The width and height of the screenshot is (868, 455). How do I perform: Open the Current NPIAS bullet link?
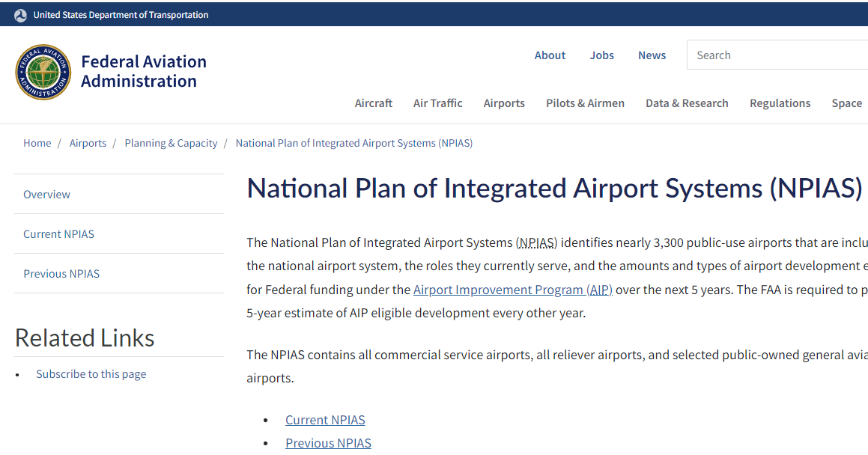[325, 420]
